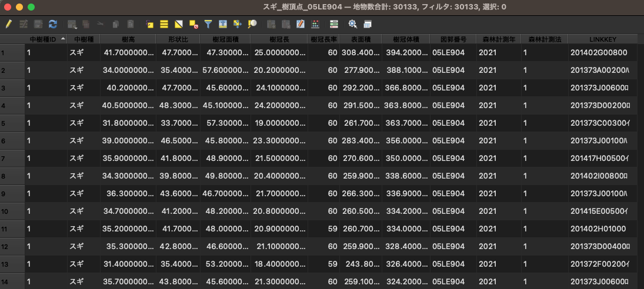Click the 樹冠長 column header
Viewport: 644px width, 289px height.
pyautogui.click(x=279, y=39)
